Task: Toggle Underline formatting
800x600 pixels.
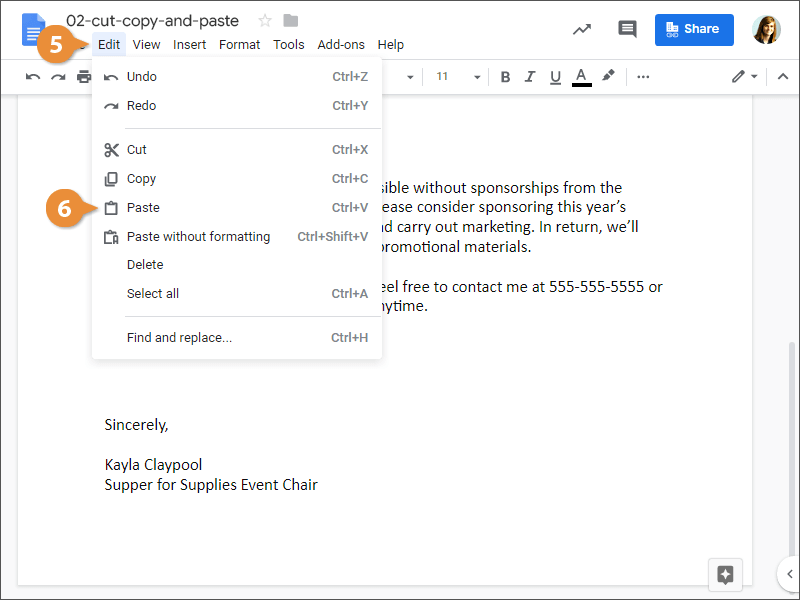Action: [555, 76]
